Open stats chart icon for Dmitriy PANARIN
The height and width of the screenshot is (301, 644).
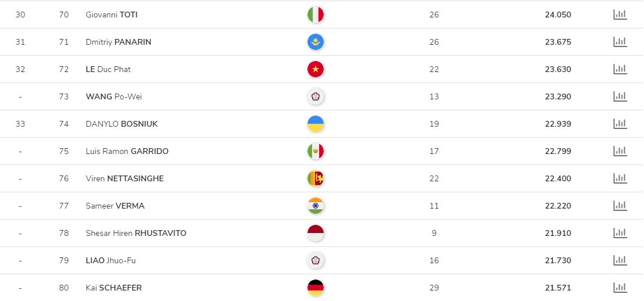tap(620, 41)
